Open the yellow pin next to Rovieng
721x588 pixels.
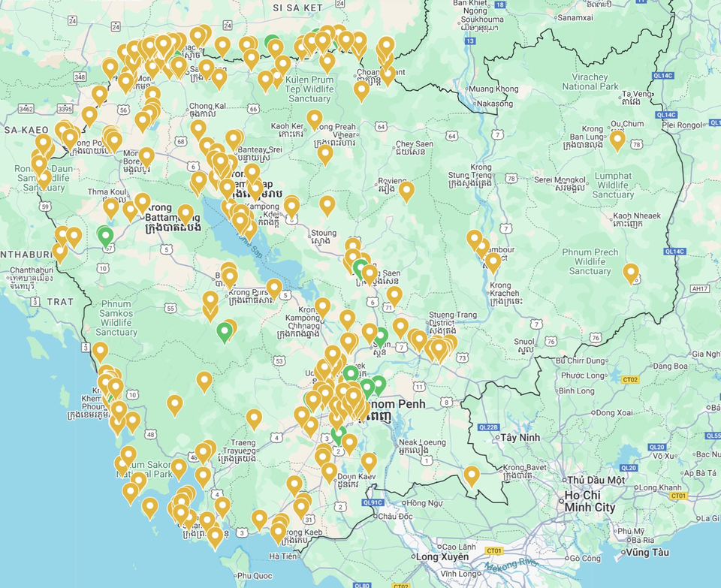point(406,191)
